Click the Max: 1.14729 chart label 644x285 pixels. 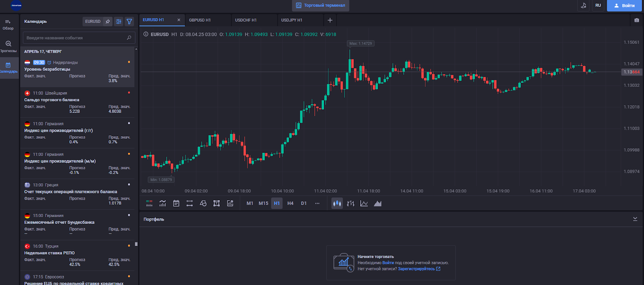(x=361, y=43)
